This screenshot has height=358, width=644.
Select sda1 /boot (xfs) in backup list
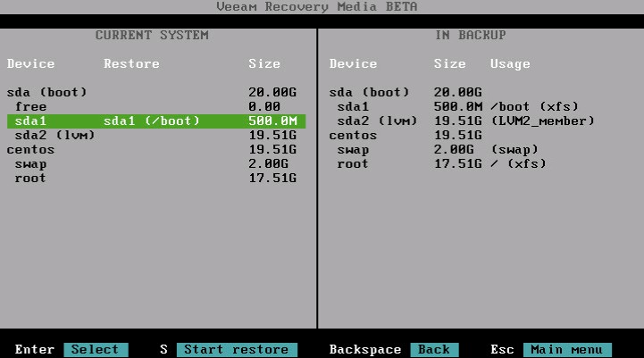(457, 107)
